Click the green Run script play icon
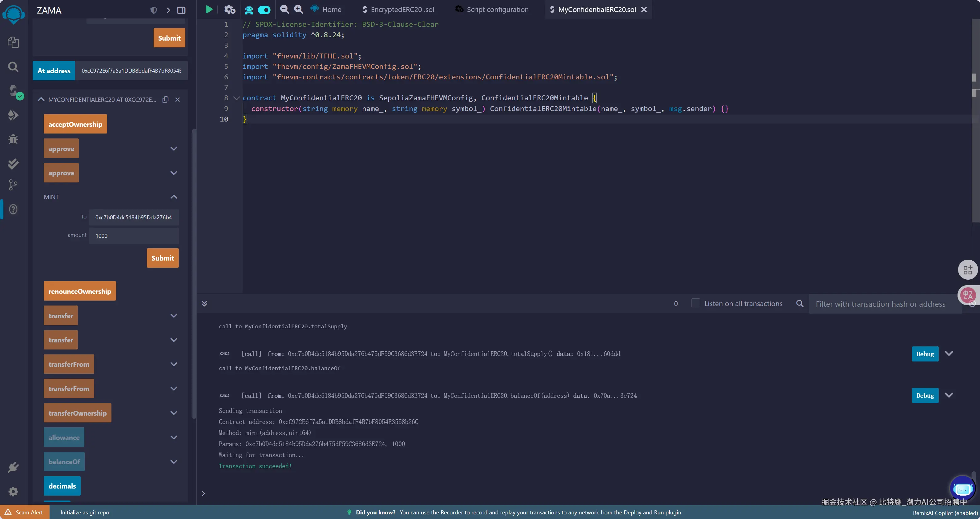Viewport: 980px width, 519px height. (209, 10)
